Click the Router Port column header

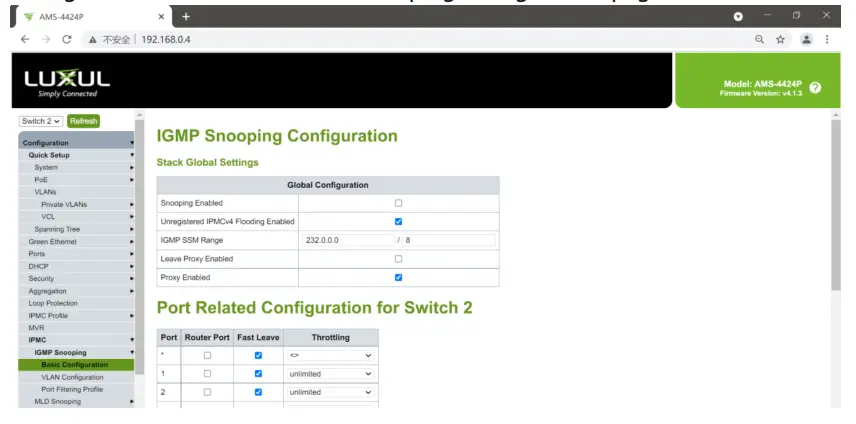(207, 338)
